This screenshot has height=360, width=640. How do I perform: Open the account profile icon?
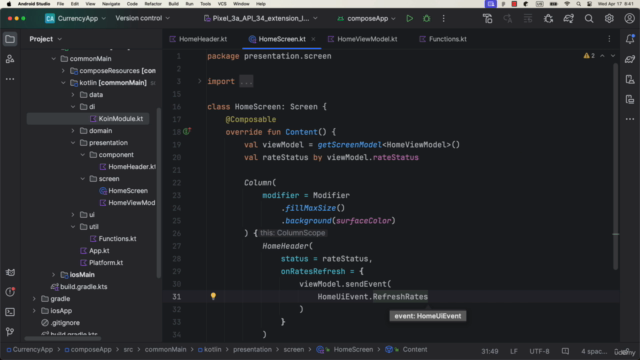pyautogui.click(x=629, y=18)
